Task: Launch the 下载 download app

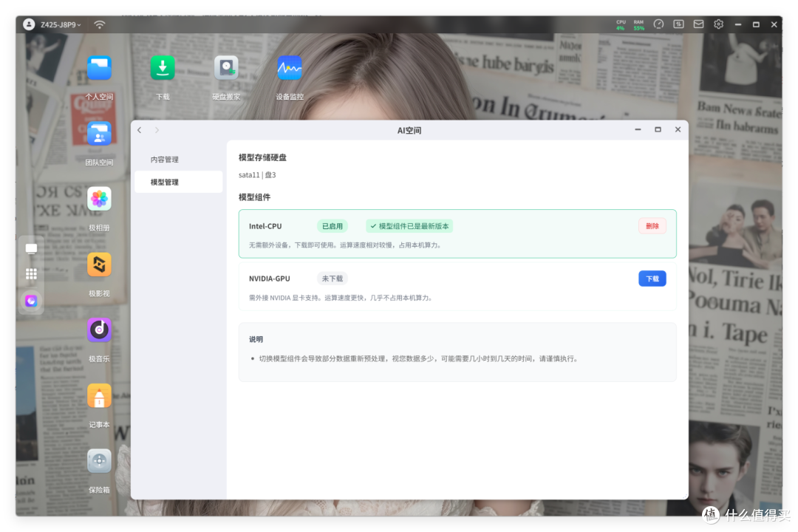Action: tap(163, 68)
